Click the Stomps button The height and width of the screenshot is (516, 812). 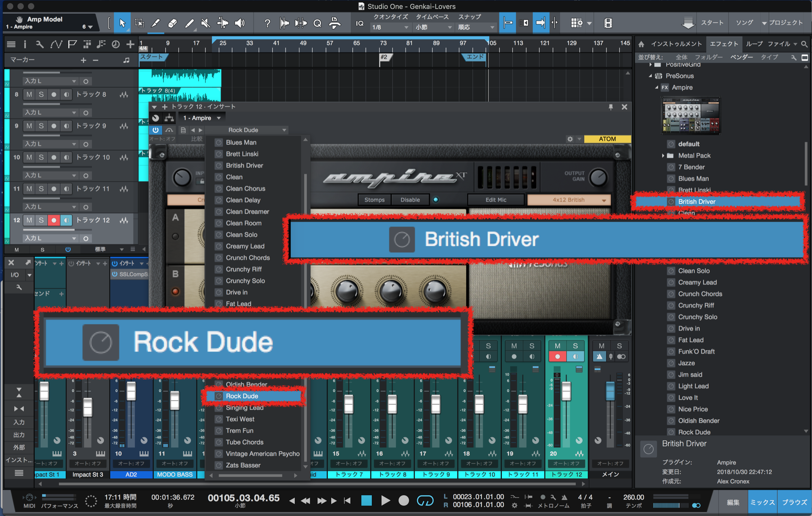(x=374, y=200)
